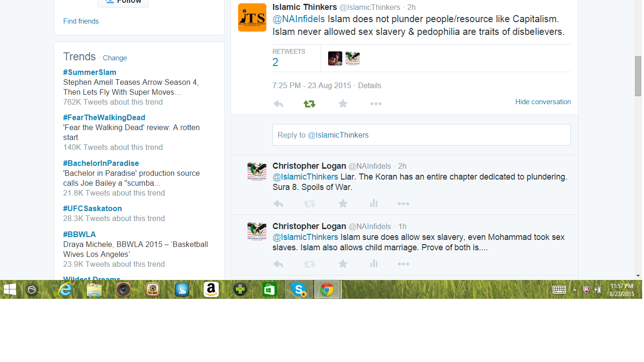Open the #BachelorInParadise trend

pos(101,163)
